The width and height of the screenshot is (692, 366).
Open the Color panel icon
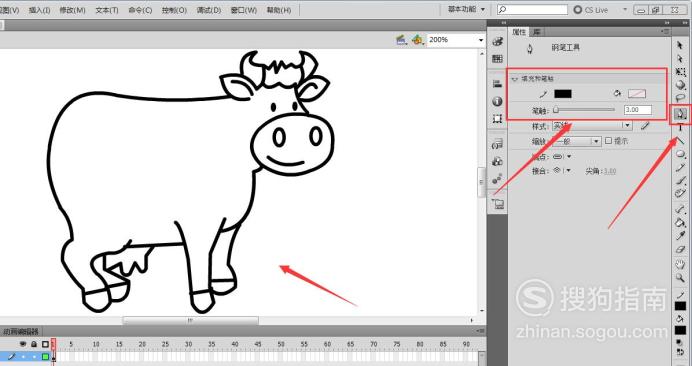497,42
